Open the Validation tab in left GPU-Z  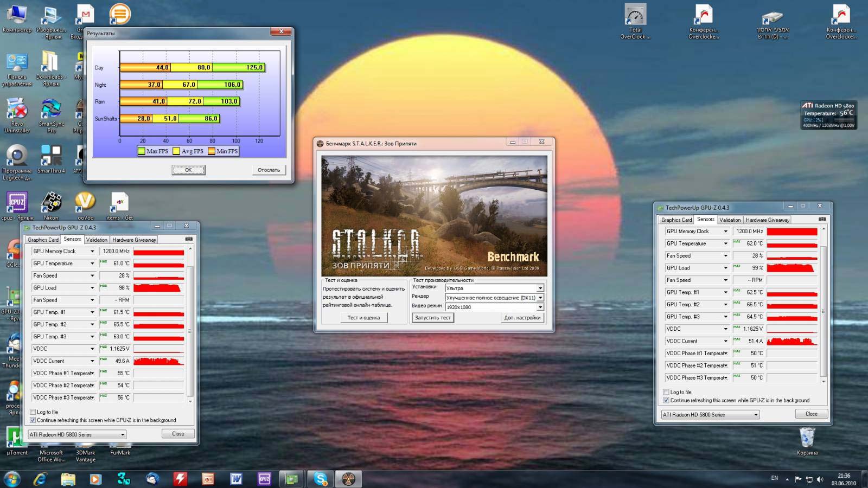97,240
